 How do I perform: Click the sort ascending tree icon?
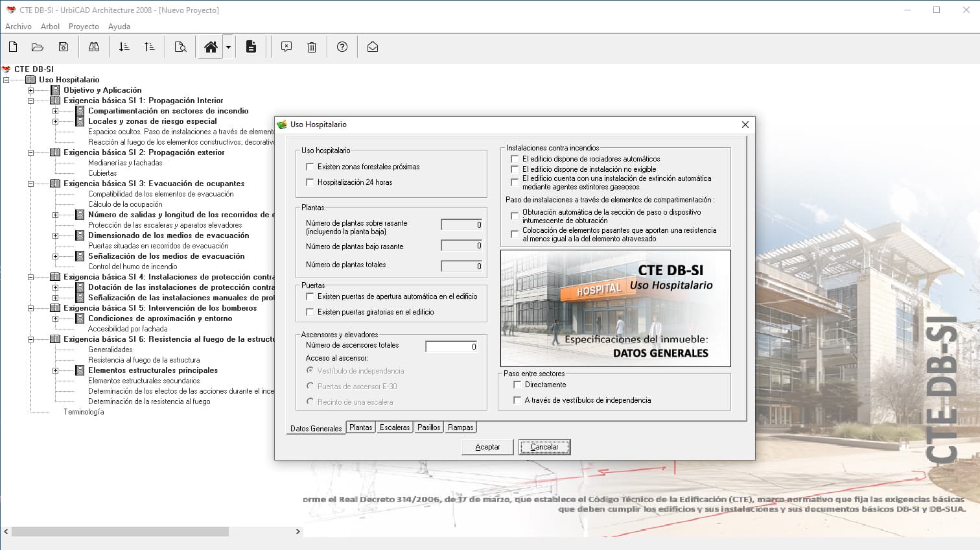[149, 47]
